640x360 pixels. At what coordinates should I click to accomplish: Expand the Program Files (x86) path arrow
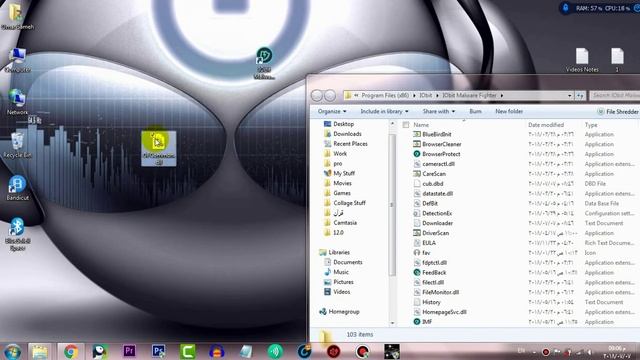point(414,96)
